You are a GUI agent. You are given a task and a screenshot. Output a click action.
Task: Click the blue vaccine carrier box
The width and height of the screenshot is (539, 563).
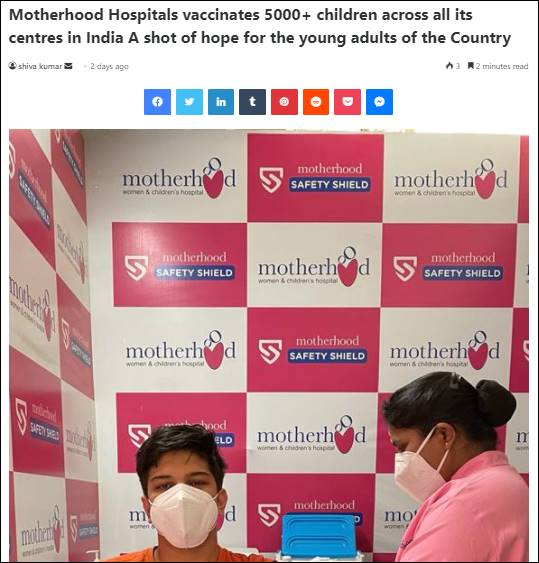pyautogui.click(x=318, y=535)
